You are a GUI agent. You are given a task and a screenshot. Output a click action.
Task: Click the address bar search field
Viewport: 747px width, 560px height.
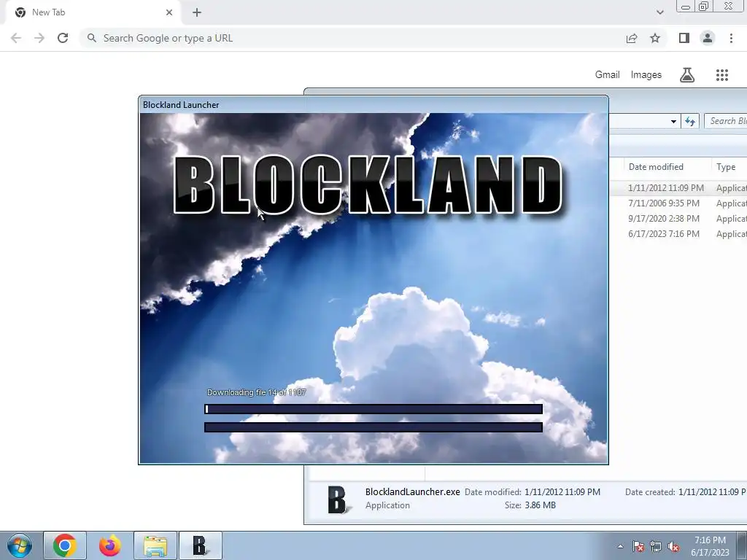pos(352,38)
